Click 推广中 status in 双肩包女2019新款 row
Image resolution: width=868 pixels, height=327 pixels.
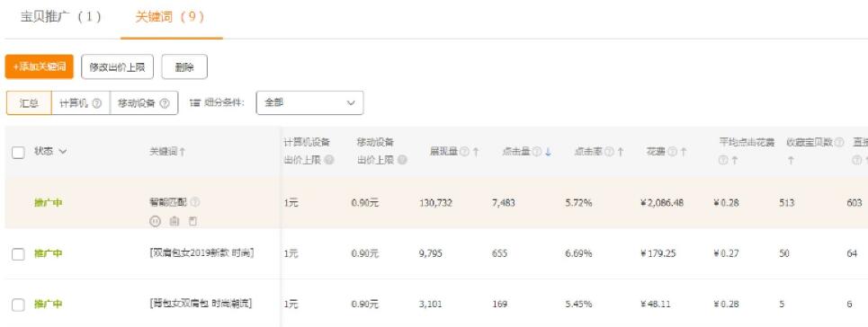(49, 254)
